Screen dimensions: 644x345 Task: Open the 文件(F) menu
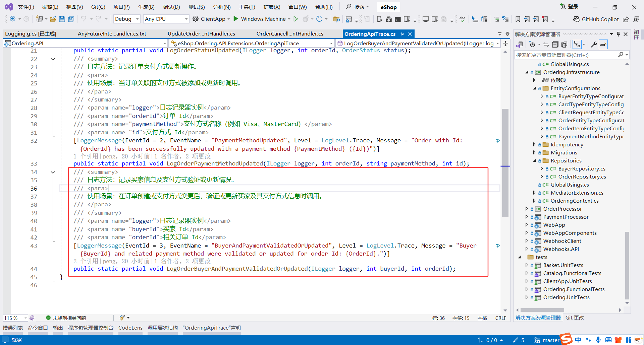[x=26, y=7]
